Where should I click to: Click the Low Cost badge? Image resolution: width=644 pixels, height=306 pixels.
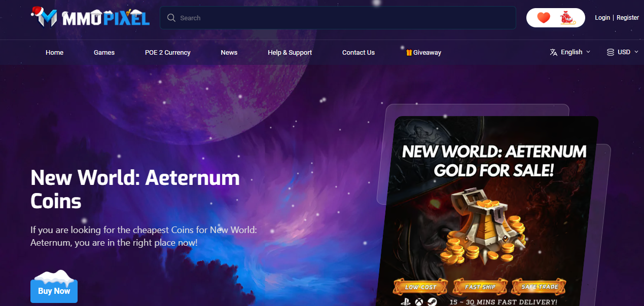pyautogui.click(x=420, y=287)
